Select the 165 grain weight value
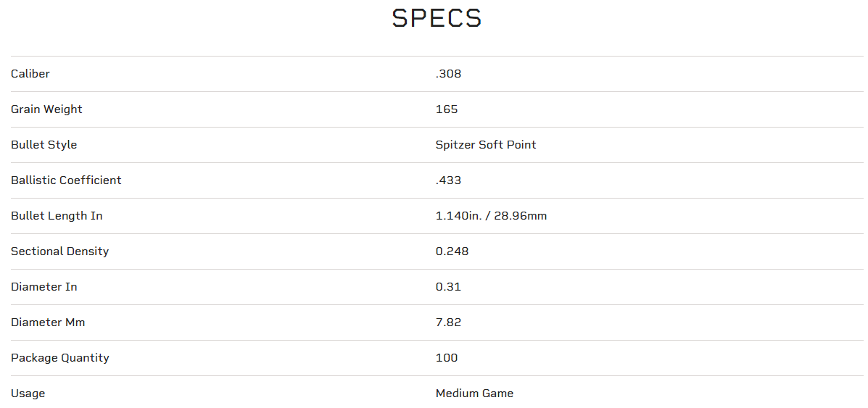 click(x=447, y=109)
